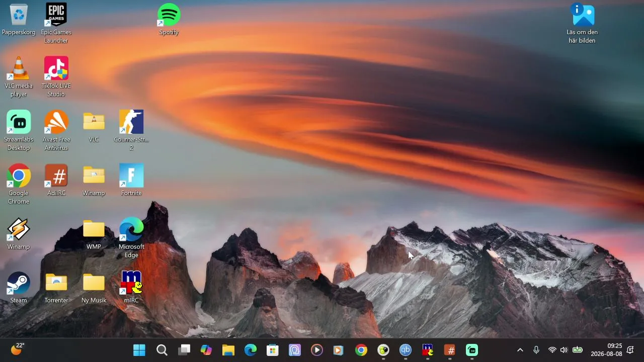Open the Spotify desktop shortcut
This screenshot has height=362, width=644.
click(x=169, y=20)
